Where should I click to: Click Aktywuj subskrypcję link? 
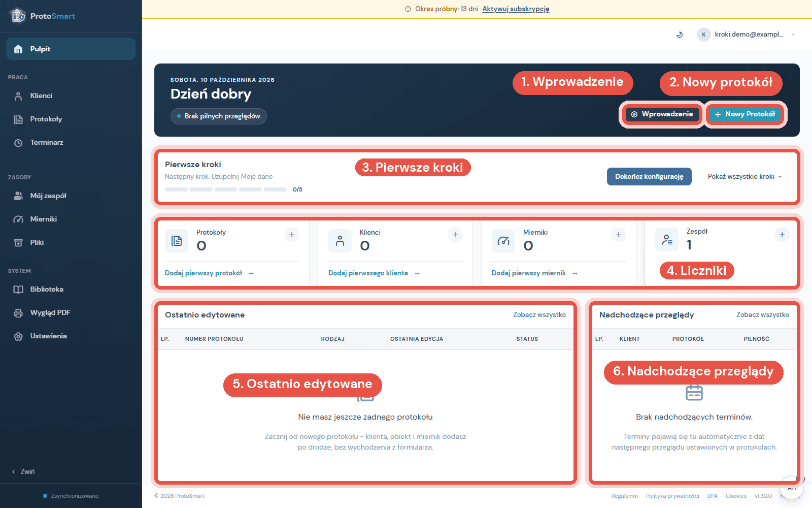coord(516,9)
